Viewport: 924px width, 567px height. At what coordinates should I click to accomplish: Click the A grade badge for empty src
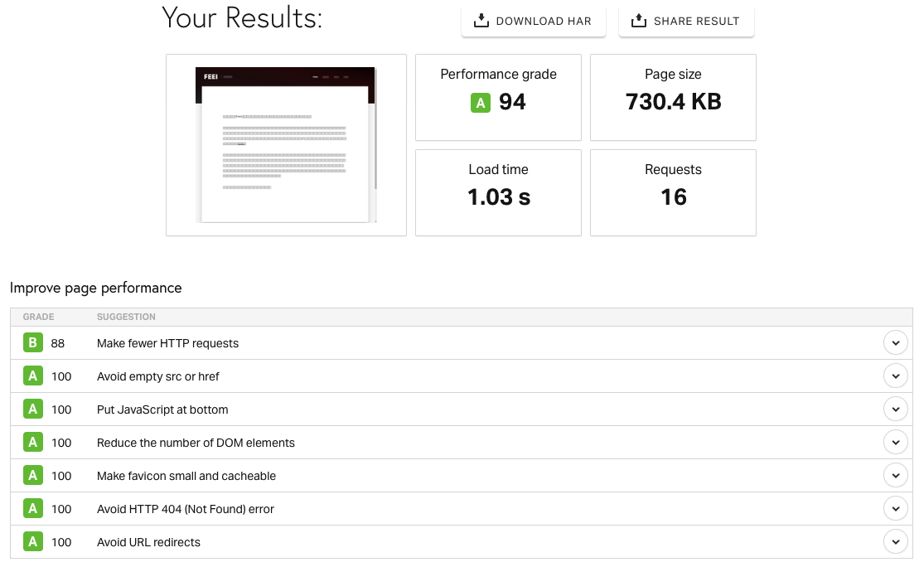(33, 376)
